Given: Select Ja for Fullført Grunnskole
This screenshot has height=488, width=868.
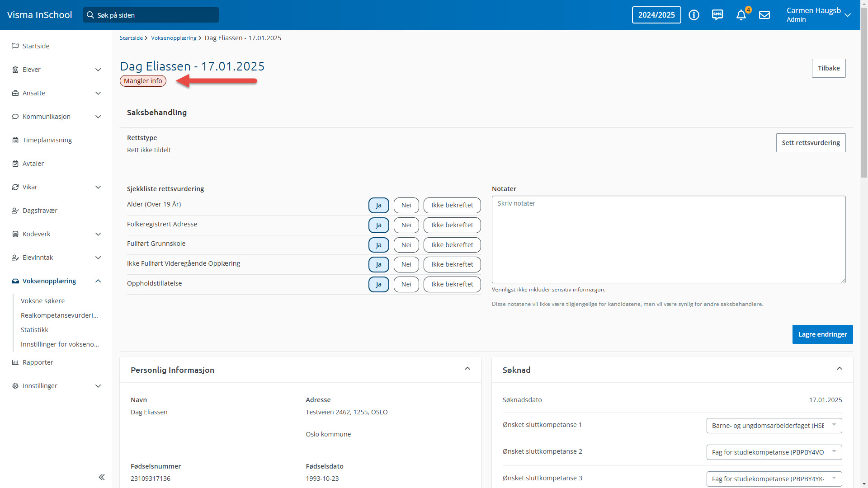Looking at the screenshot, I should click(378, 245).
